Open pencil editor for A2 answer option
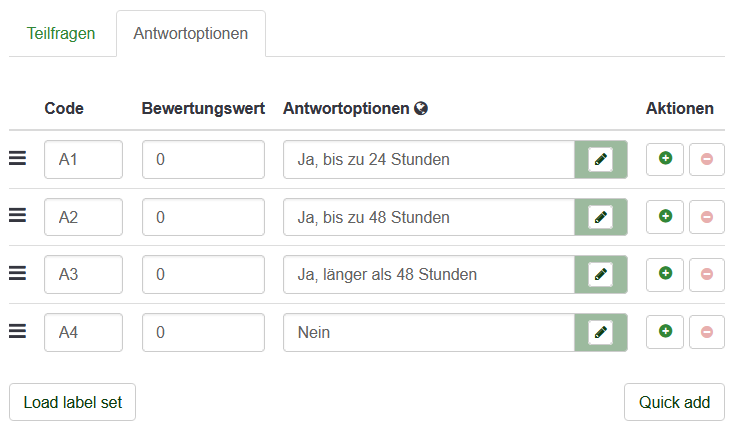This screenshot has width=745, height=426. 601,218
